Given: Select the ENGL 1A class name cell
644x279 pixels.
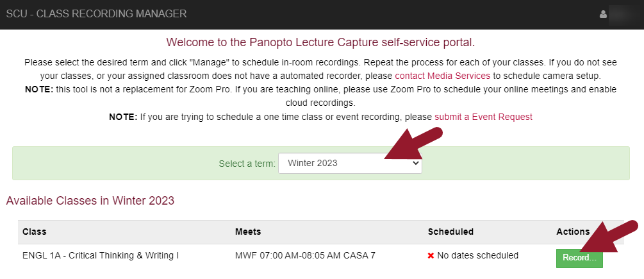Looking at the screenshot, I should [x=101, y=255].
